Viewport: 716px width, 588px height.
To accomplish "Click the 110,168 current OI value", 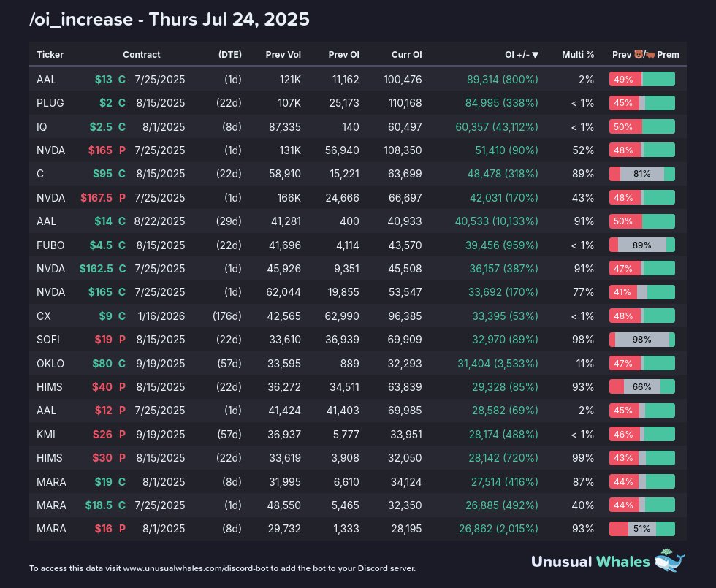I will 405,103.
